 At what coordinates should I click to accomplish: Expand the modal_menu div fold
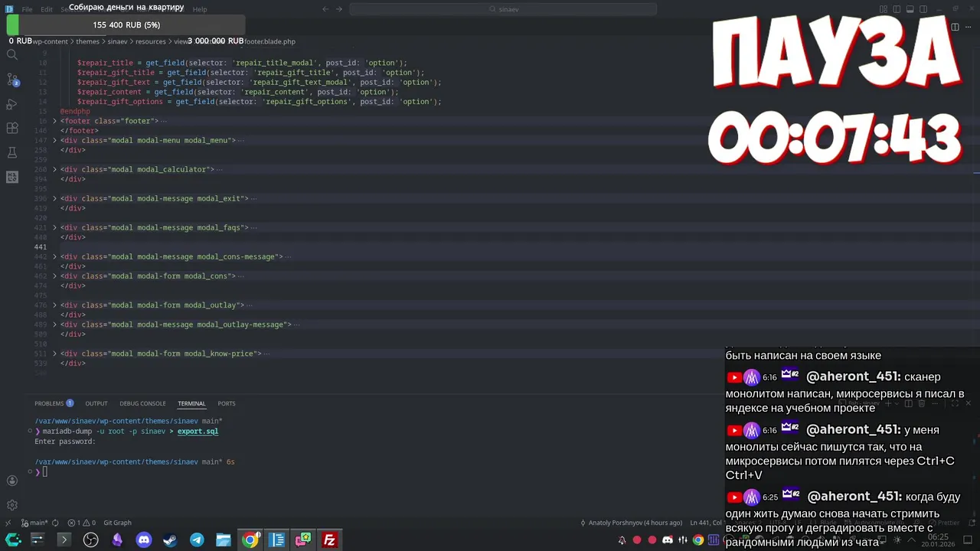point(54,140)
